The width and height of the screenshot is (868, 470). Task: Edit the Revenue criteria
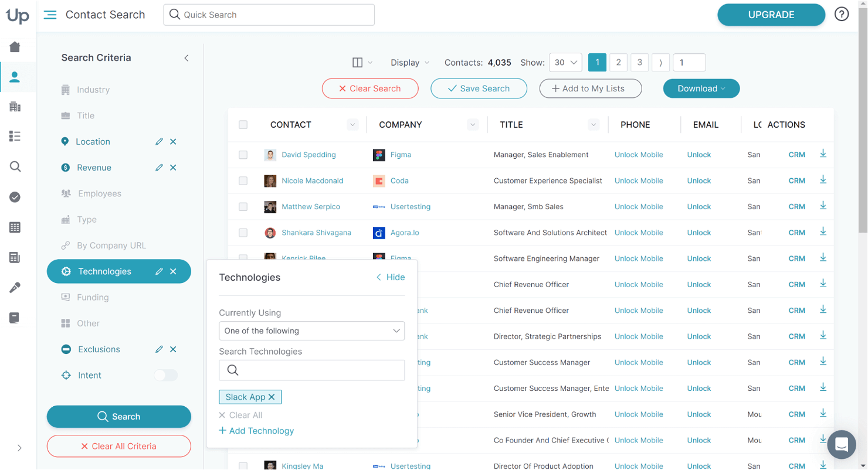point(159,168)
